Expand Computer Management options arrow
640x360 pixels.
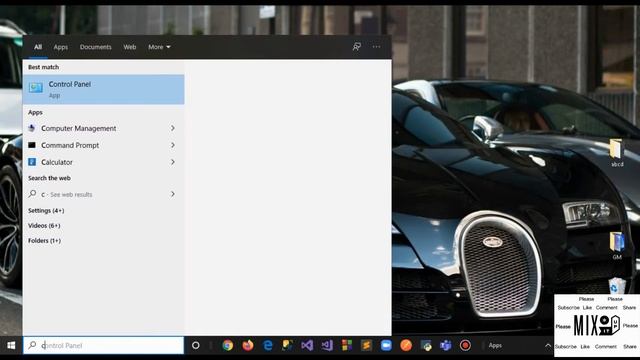[173, 128]
